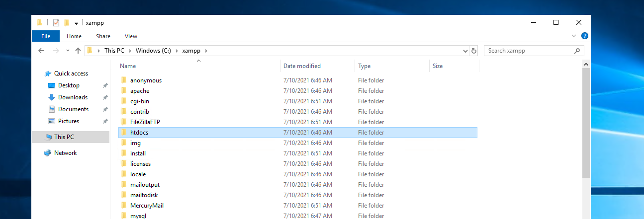Switch to the View ribbon tab
The height and width of the screenshot is (219, 644).
[131, 36]
